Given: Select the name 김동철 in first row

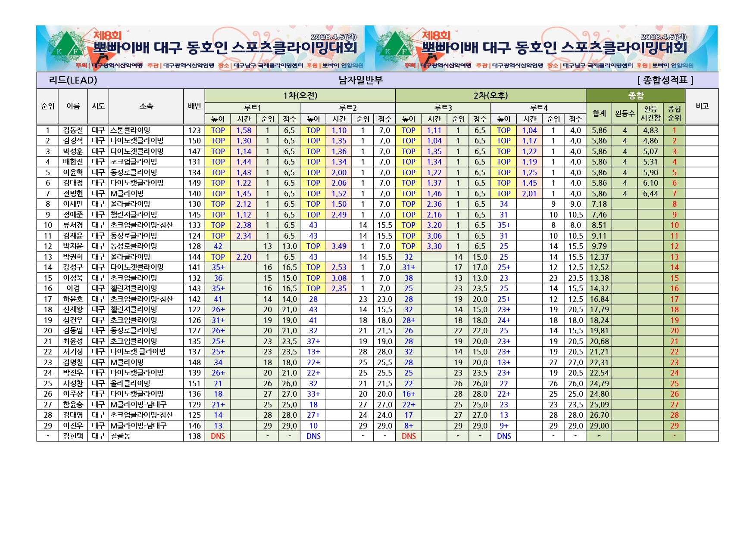Looking at the screenshot, I should click(x=73, y=130).
